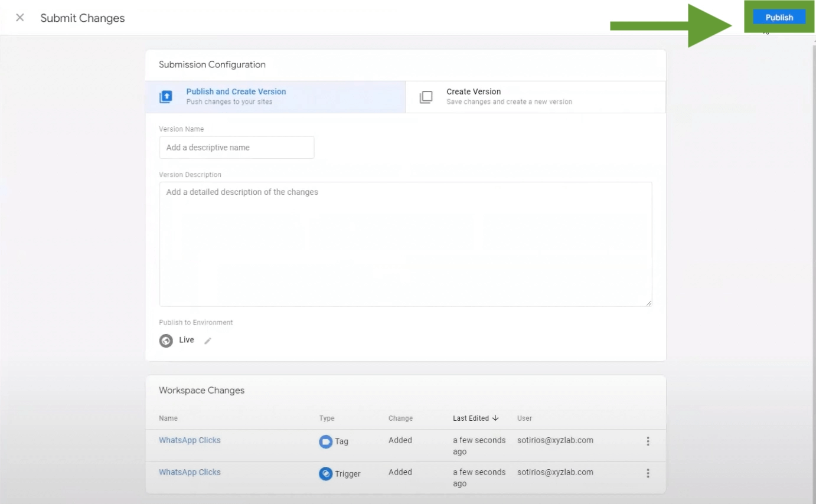Open more options for the Tag row

[x=648, y=441]
